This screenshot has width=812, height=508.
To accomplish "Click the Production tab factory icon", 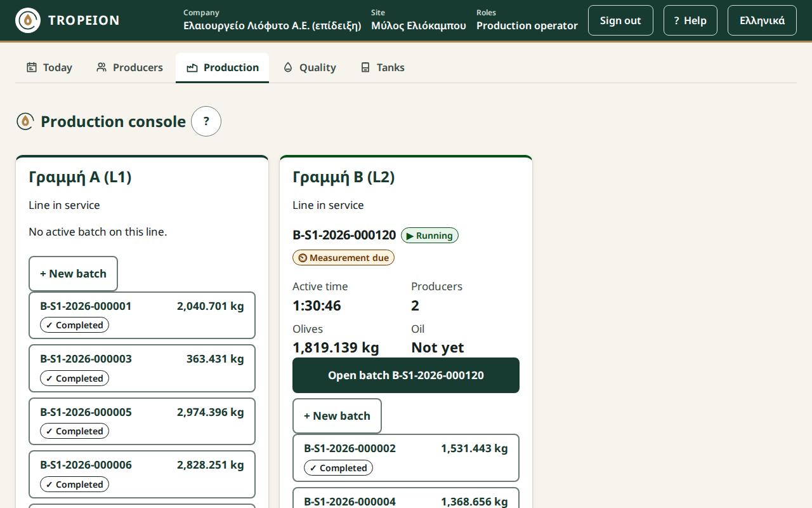I will 192,67.
